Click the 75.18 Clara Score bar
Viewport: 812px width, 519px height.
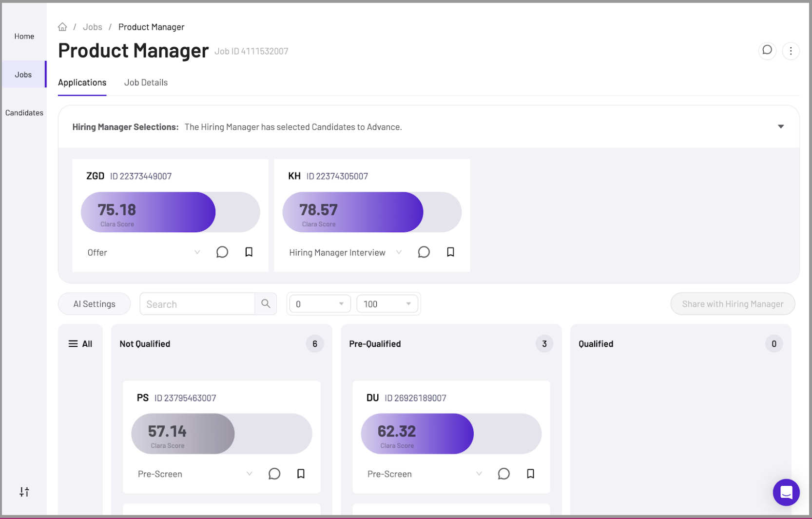pos(148,212)
